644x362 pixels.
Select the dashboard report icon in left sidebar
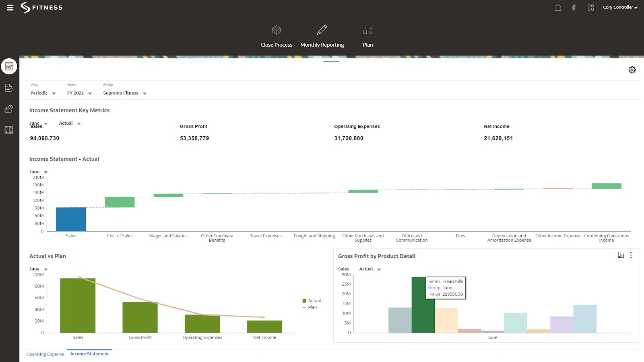(9, 66)
